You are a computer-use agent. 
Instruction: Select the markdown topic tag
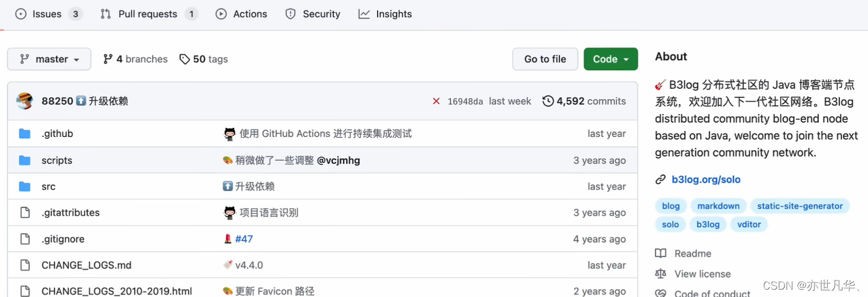click(x=718, y=206)
